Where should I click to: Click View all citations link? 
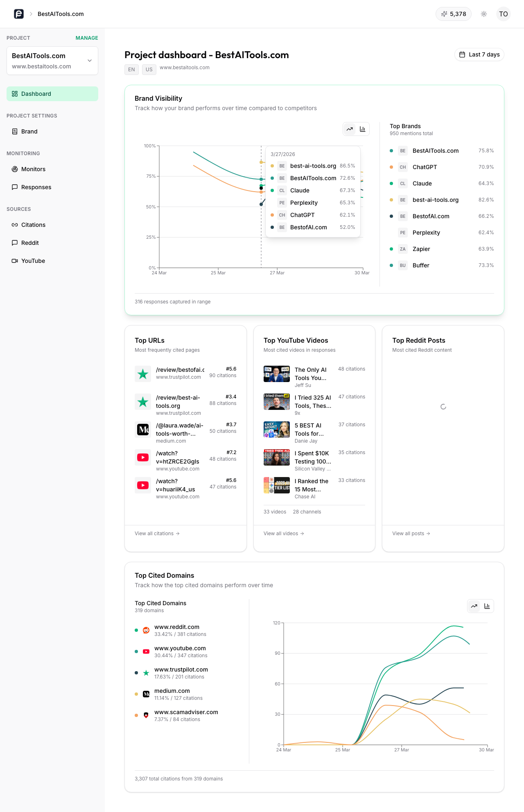click(157, 534)
